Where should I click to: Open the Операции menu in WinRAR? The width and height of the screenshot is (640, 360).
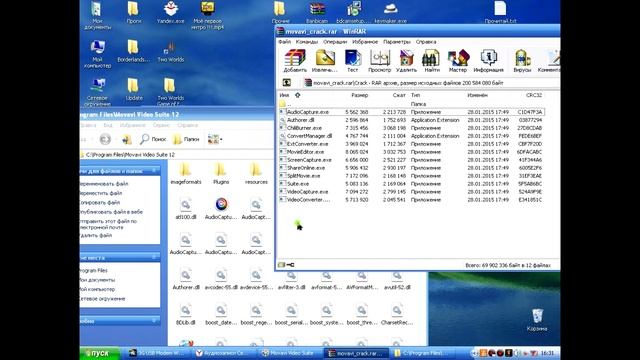click(x=335, y=42)
